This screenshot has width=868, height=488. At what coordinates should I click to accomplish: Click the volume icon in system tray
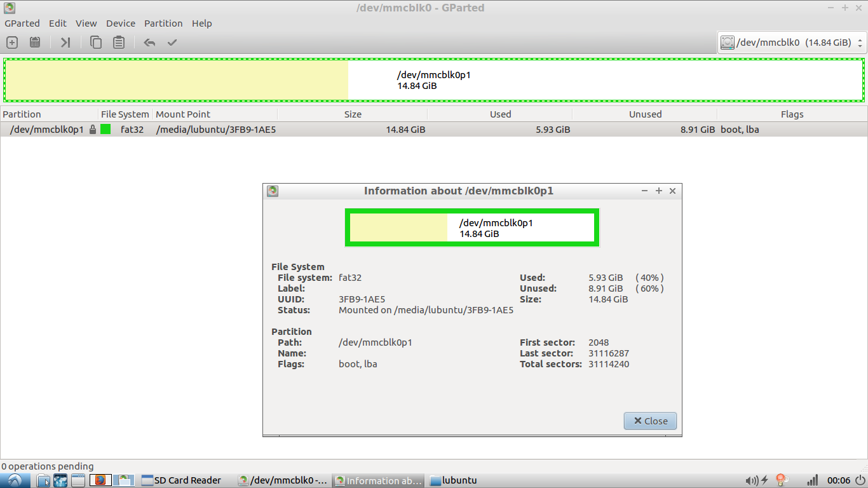click(x=752, y=480)
